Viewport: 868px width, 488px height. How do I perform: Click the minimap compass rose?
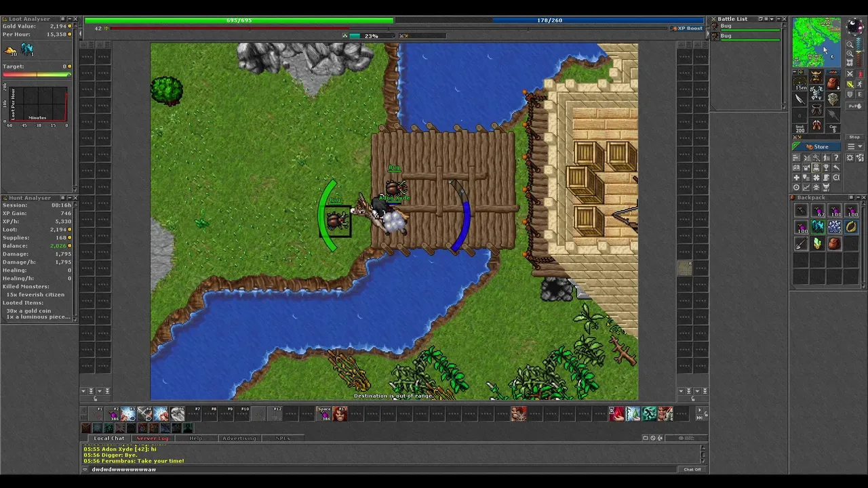[855, 26]
